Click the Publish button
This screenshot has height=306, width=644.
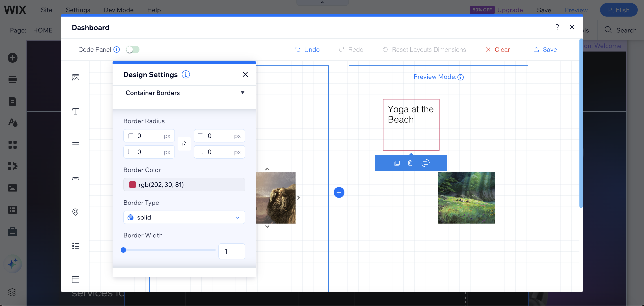(x=619, y=10)
